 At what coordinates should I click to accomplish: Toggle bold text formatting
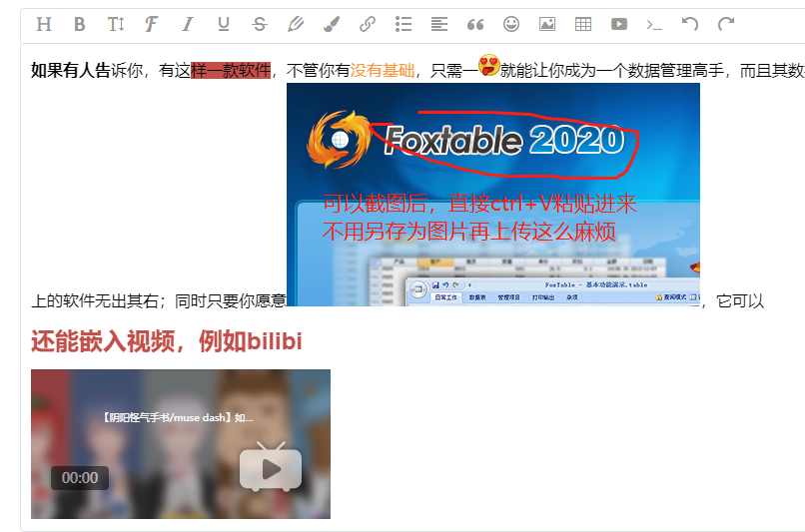(80, 24)
